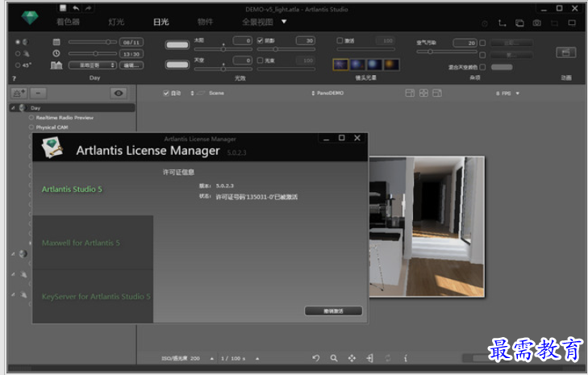Select the orange lens flare thumbnail

point(391,65)
